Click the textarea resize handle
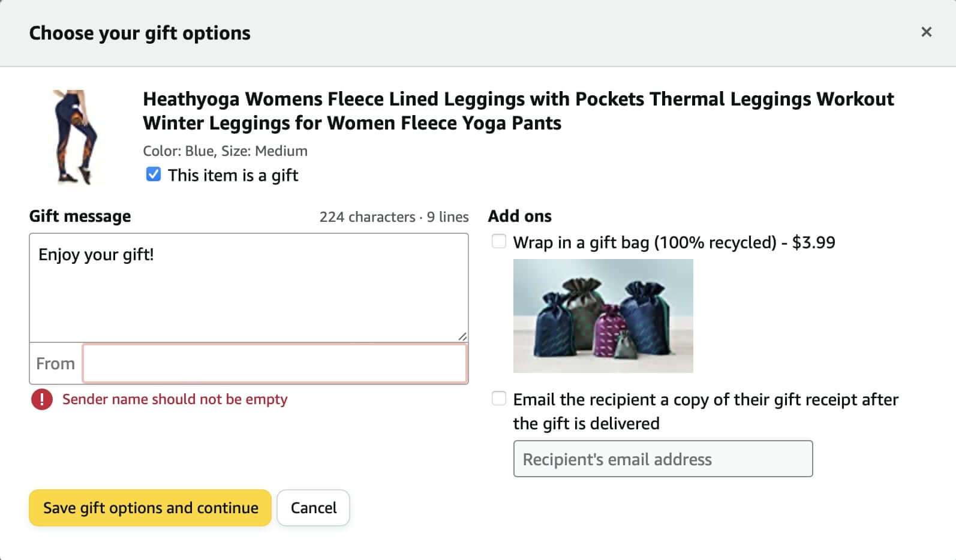The width and height of the screenshot is (956, 560). pos(462,336)
